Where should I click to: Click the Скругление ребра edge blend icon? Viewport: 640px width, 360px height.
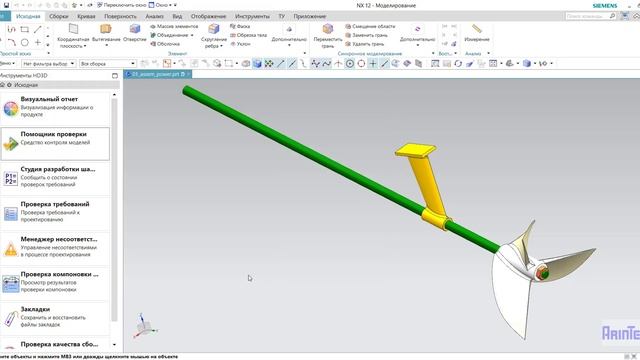(213, 29)
